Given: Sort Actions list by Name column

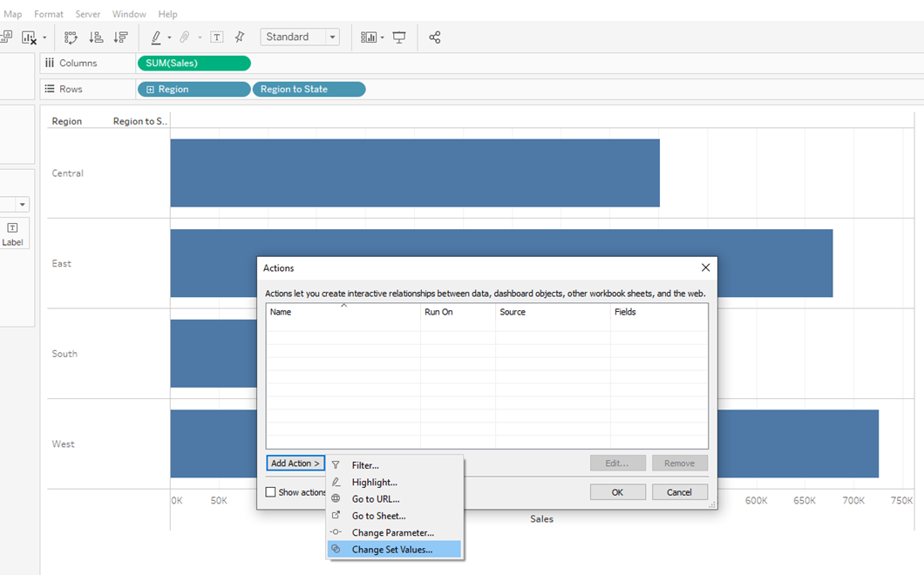Looking at the screenshot, I should (343, 312).
